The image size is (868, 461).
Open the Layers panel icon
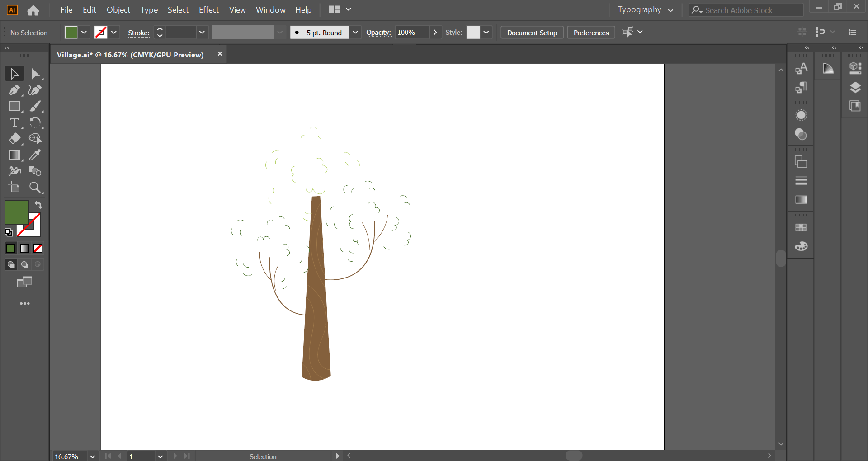click(855, 88)
